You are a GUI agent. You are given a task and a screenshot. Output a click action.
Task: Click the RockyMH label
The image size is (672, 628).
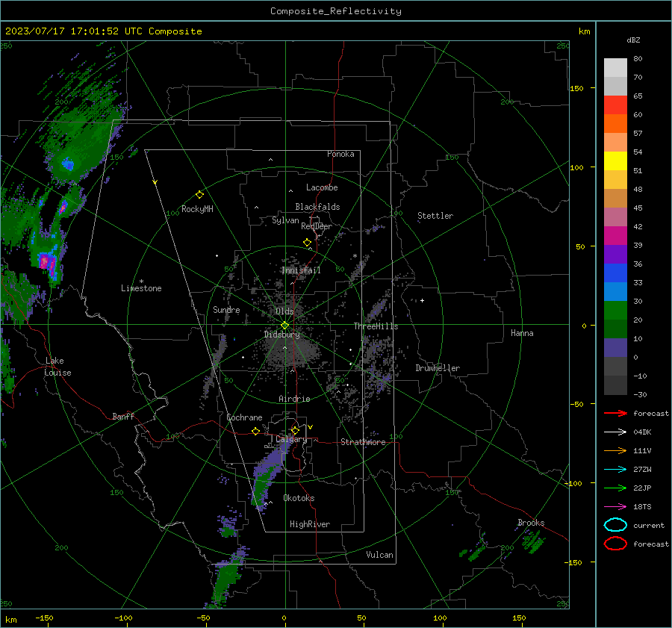(197, 209)
